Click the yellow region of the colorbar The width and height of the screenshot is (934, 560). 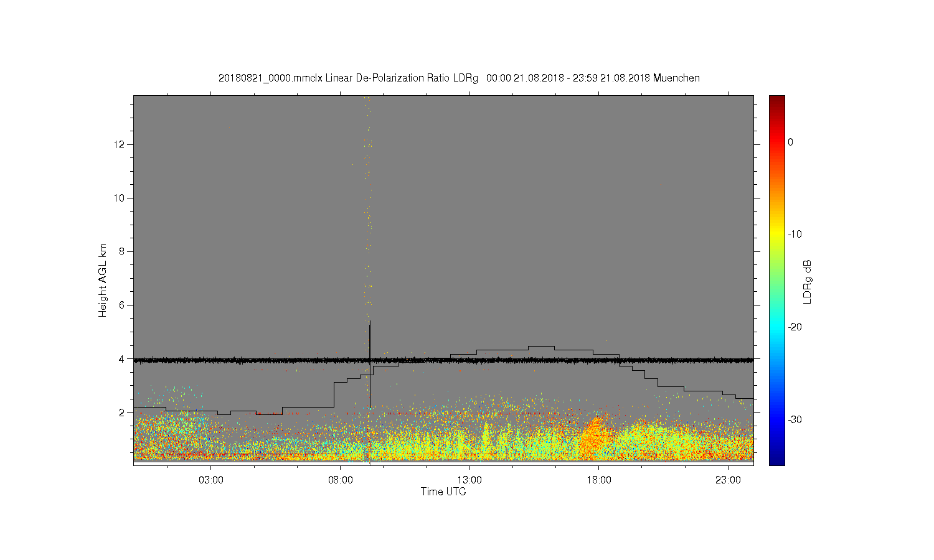[776, 235]
